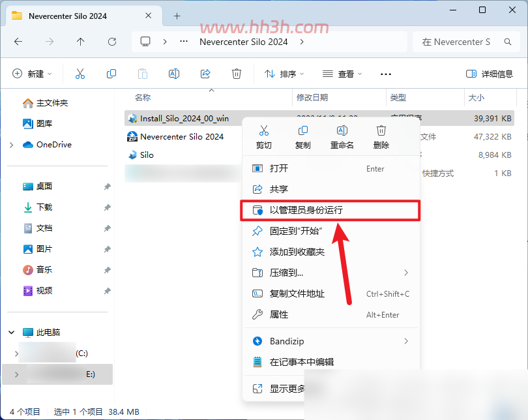Open the Bandizip submenu

[x=331, y=341]
